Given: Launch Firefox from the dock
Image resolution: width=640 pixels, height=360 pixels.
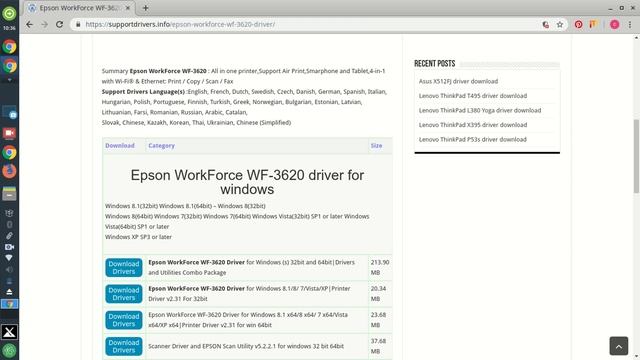Looking at the screenshot, I should click(9, 171).
